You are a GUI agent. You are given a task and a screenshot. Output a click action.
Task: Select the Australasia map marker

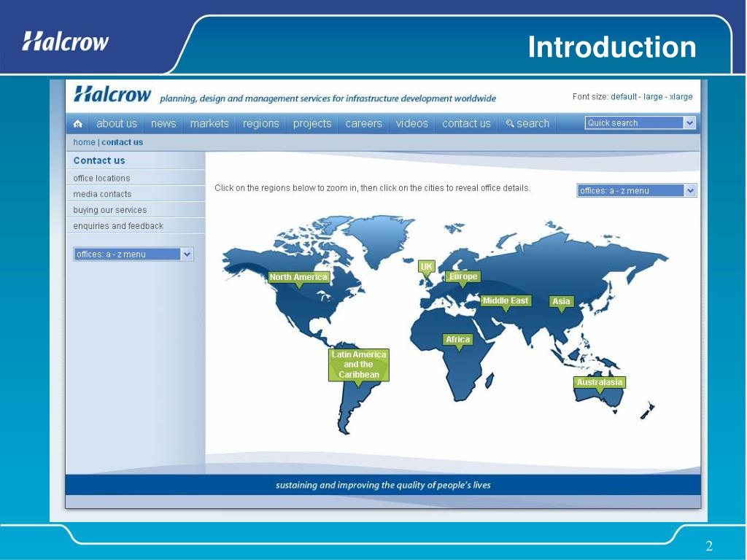600,382
